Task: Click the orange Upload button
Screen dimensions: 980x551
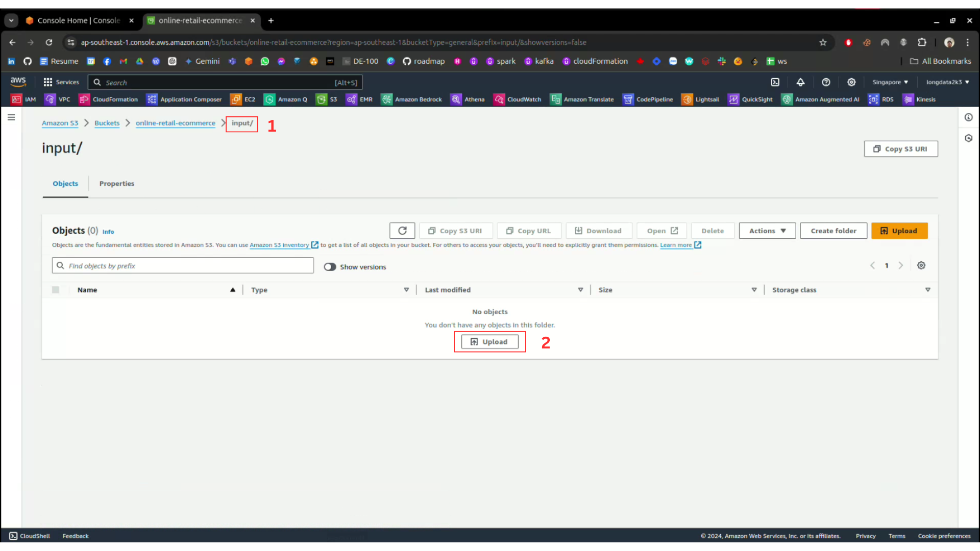Action: pyautogui.click(x=899, y=231)
